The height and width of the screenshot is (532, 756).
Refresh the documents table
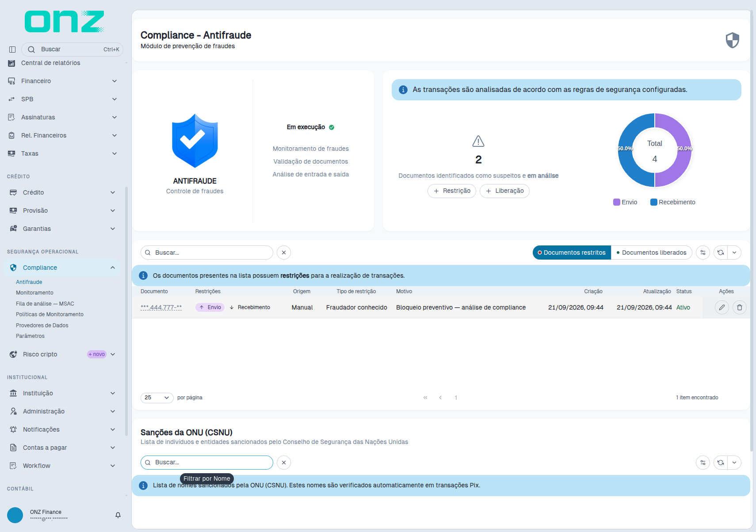click(x=721, y=253)
